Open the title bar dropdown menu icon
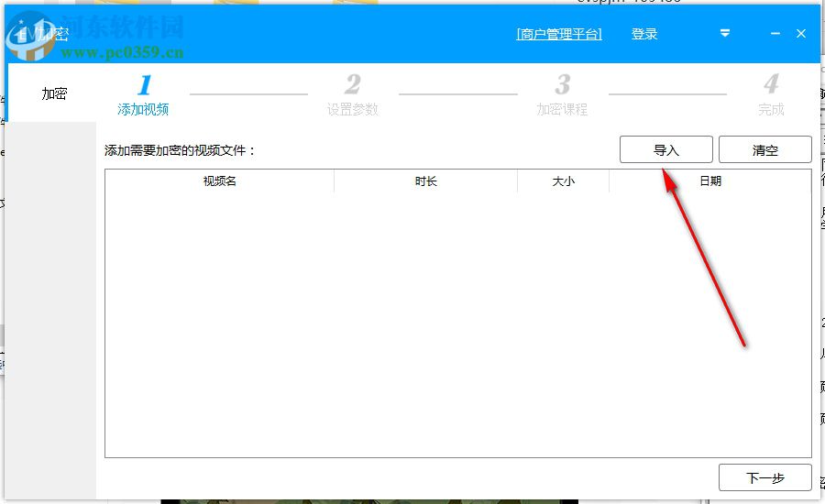Viewport: 825px width, 504px height. (725, 34)
